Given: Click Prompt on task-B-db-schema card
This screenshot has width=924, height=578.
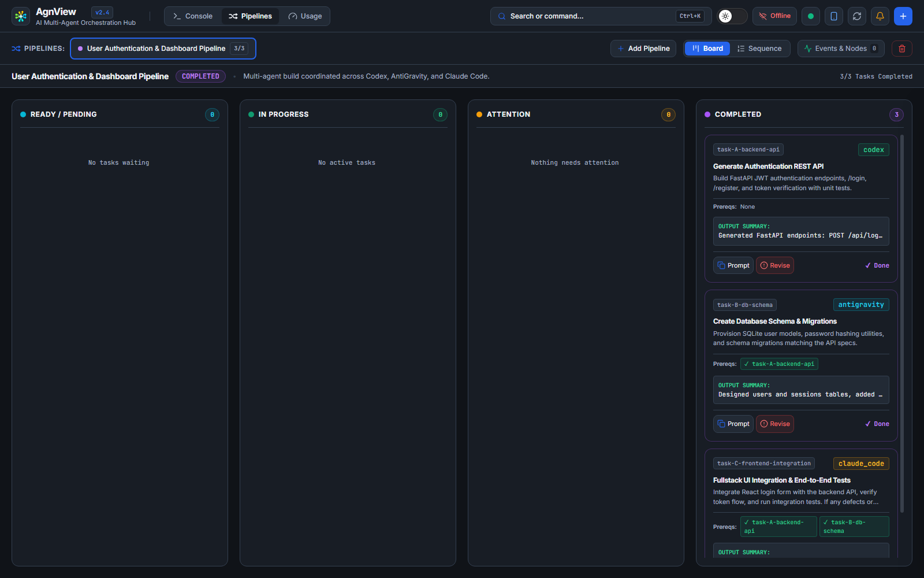Looking at the screenshot, I should coord(733,424).
